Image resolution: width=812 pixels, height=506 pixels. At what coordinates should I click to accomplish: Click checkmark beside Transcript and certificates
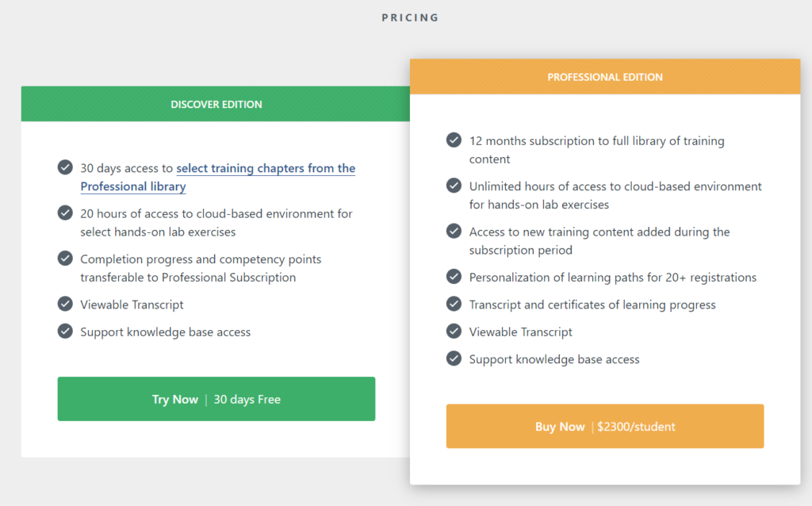[x=454, y=304]
